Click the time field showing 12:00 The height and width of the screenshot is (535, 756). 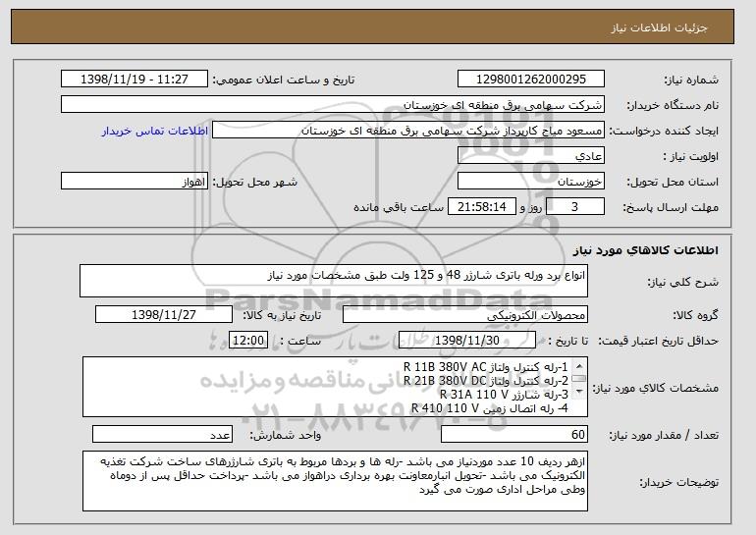click(x=248, y=341)
